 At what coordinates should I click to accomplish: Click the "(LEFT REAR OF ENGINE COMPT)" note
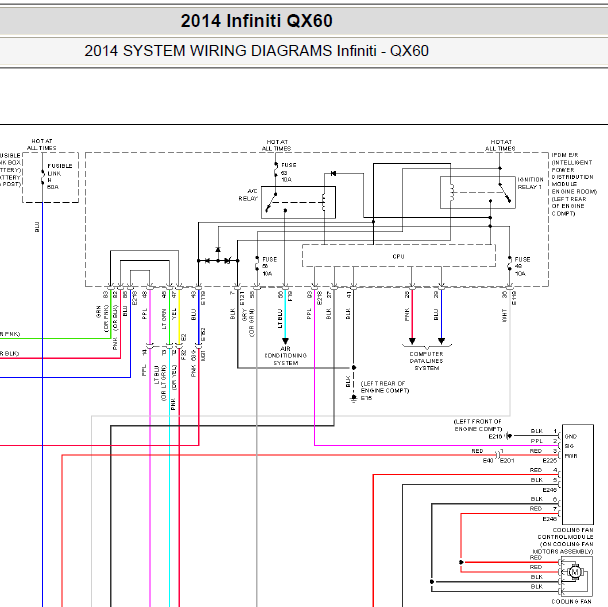(385, 387)
